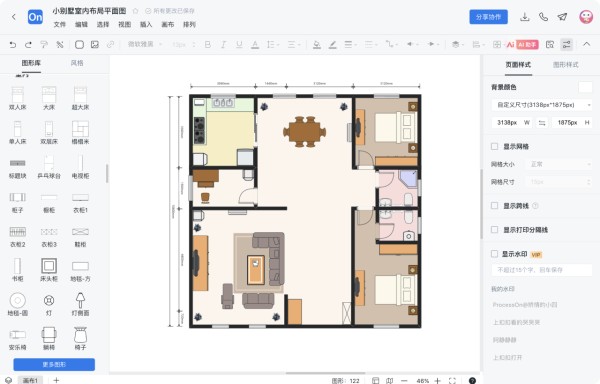Click the download icon in the header
Viewport: 600px width, 384px height.
pos(525,17)
